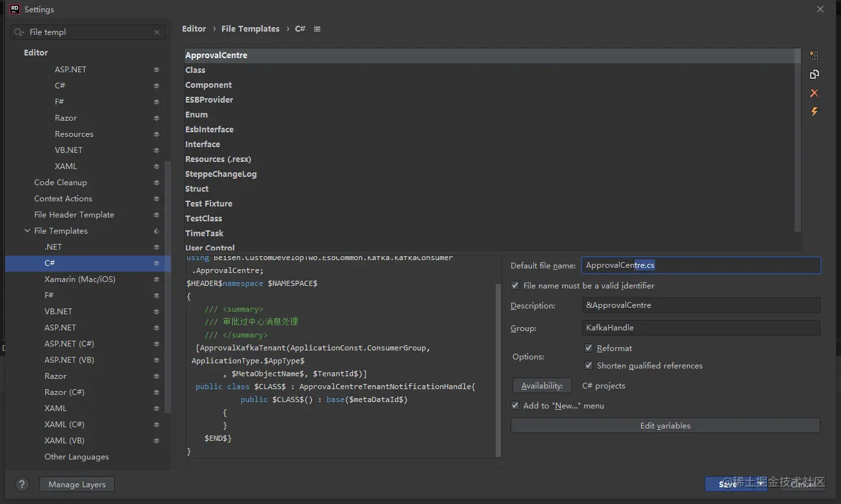Go to Editor in the breadcrumb
Image resolution: width=841 pixels, height=504 pixels.
click(x=194, y=29)
